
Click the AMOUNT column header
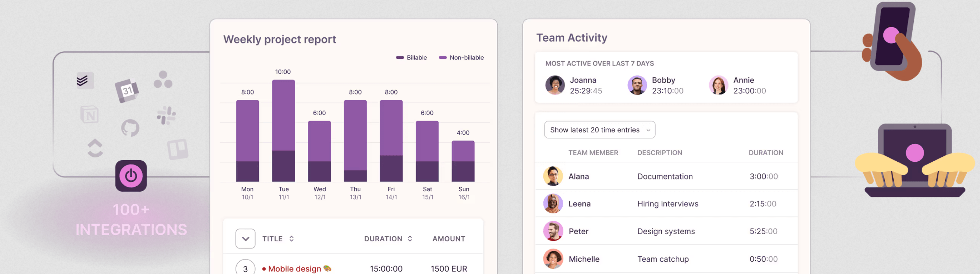coord(448,239)
